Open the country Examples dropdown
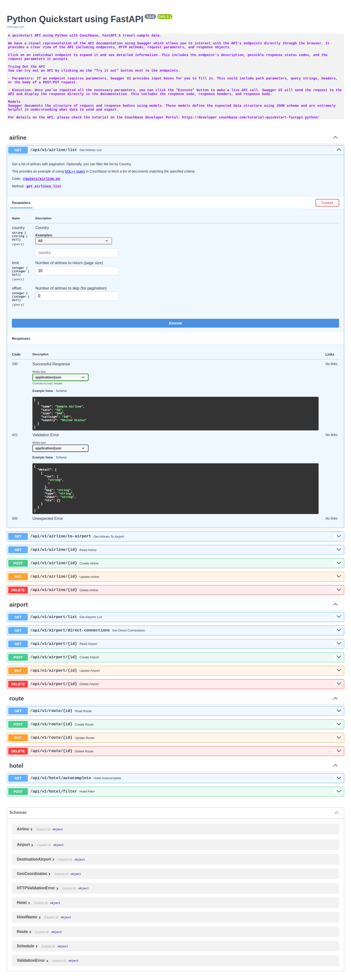Screen dimensions: 351x980 point(73,241)
